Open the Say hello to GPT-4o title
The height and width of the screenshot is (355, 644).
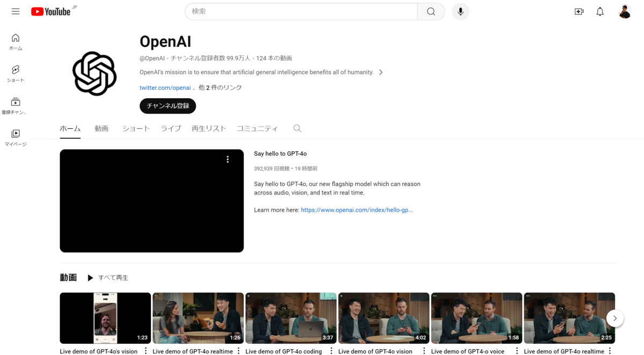pyautogui.click(x=280, y=154)
